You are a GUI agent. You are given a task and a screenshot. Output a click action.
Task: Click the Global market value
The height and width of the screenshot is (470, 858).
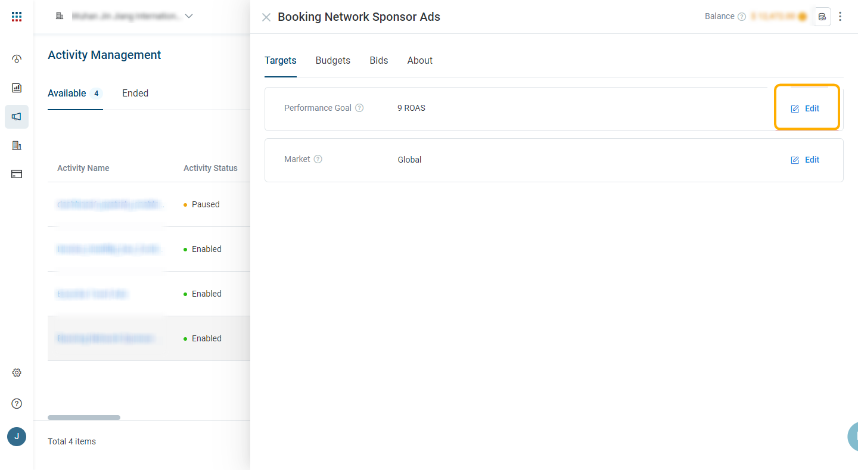tap(409, 160)
